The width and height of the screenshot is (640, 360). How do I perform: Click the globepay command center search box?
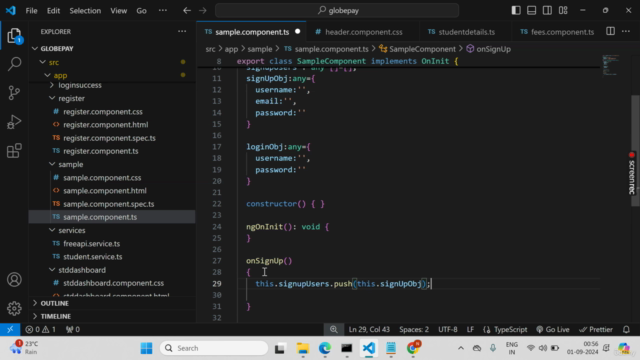click(x=337, y=11)
